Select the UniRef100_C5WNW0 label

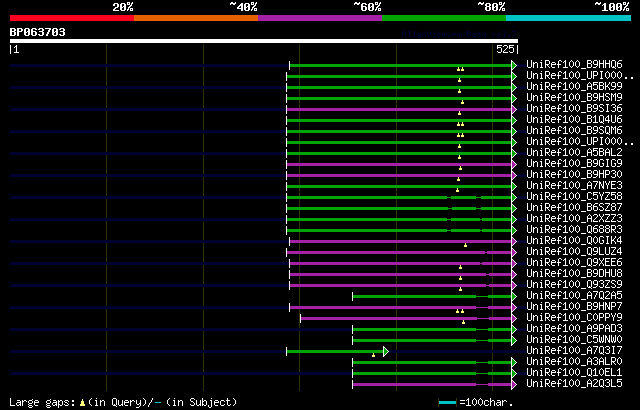[x=574, y=340]
